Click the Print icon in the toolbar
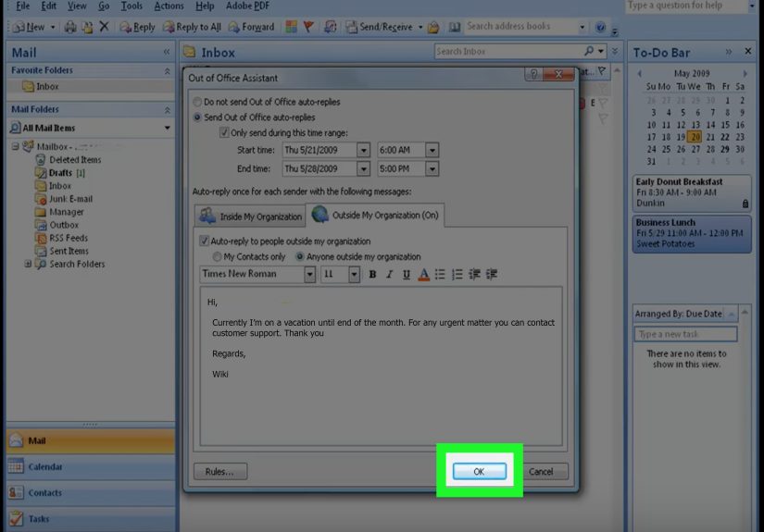The width and height of the screenshot is (764, 532). tap(70, 27)
